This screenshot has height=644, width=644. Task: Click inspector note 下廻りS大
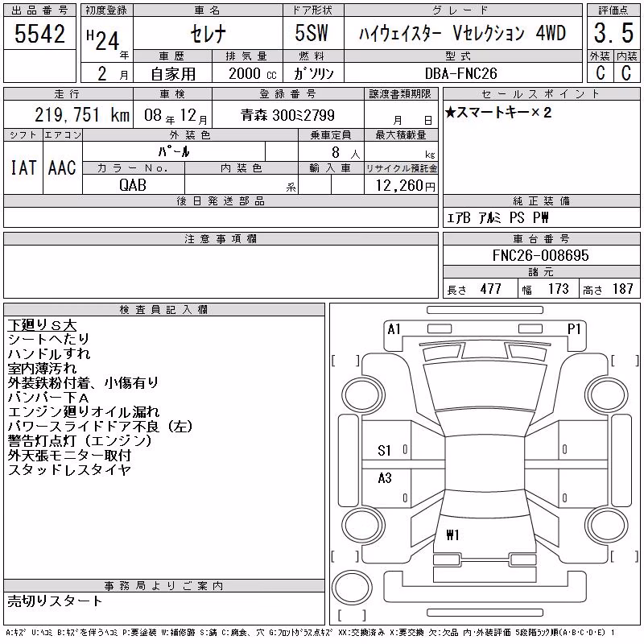click(42, 325)
